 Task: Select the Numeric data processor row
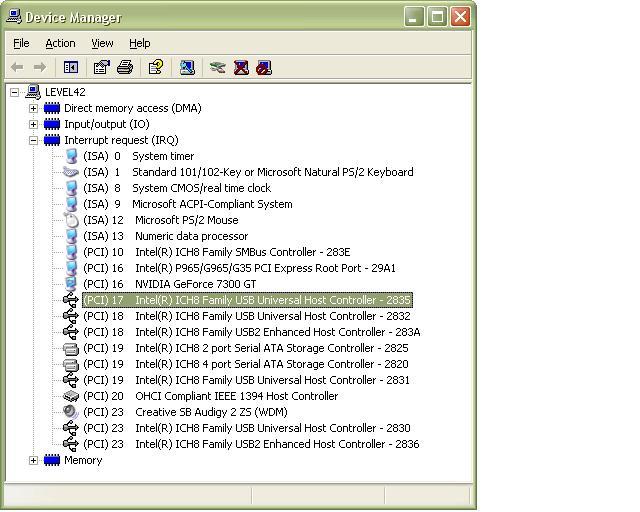(x=165, y=236)
